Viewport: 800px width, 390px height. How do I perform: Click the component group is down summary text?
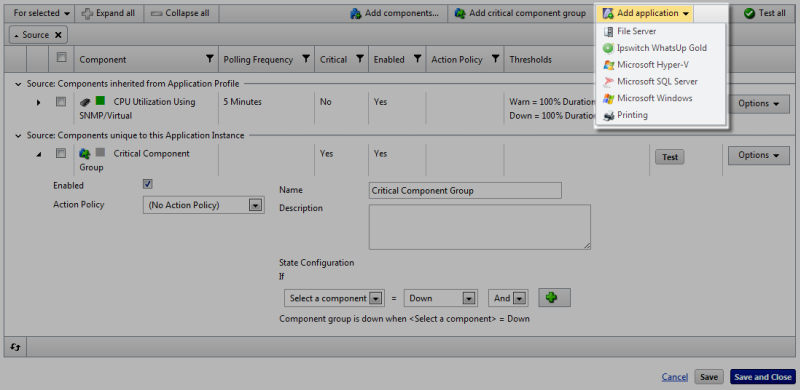coord(405,319)
